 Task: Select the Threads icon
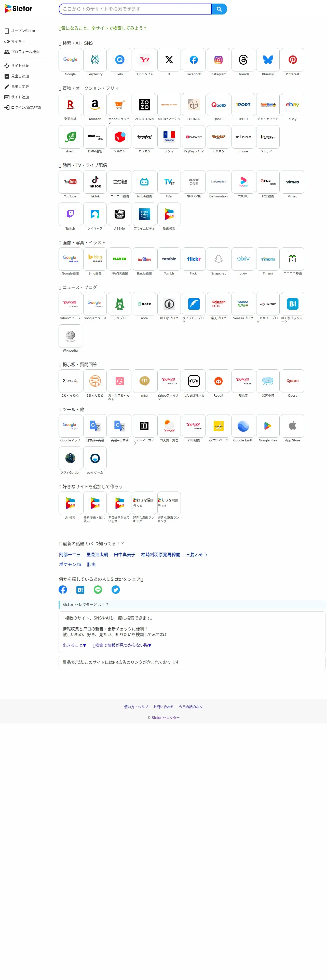coord(243,60)
